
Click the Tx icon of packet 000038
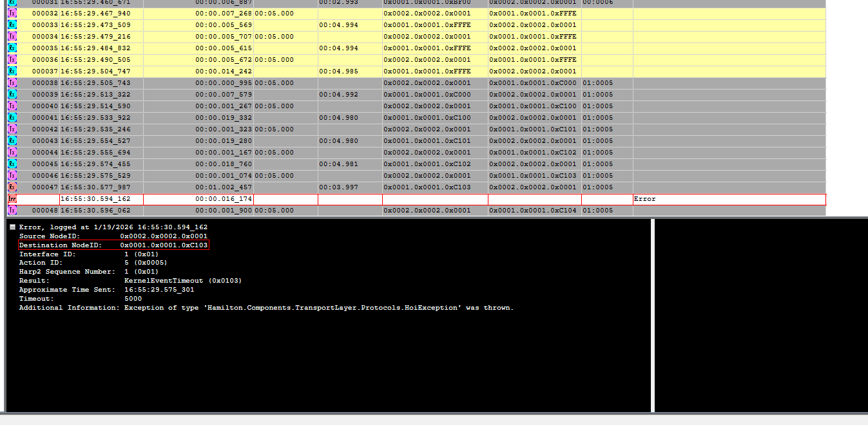12,83
